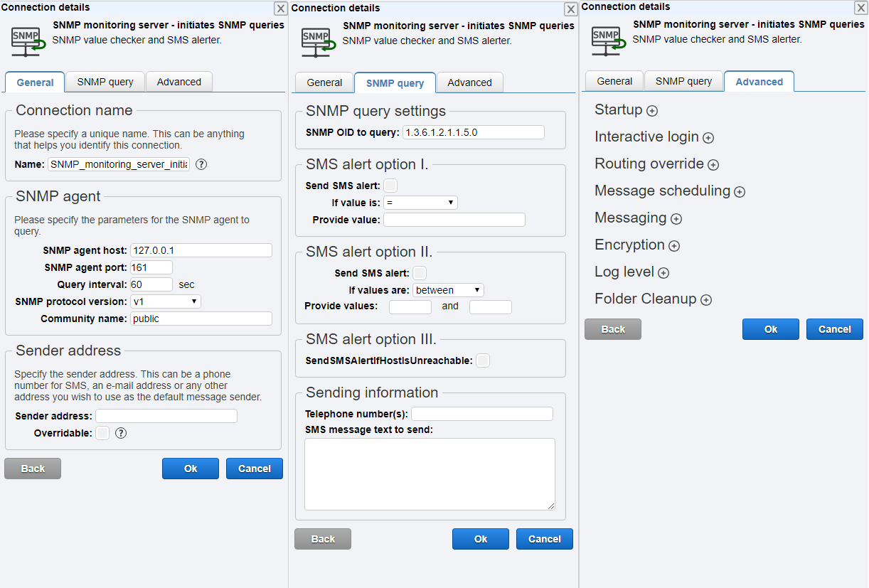Viewport: 869px width, 588px height.
Task: Switch to the Advanced tab in the first dialog
Action: point(179,81)
